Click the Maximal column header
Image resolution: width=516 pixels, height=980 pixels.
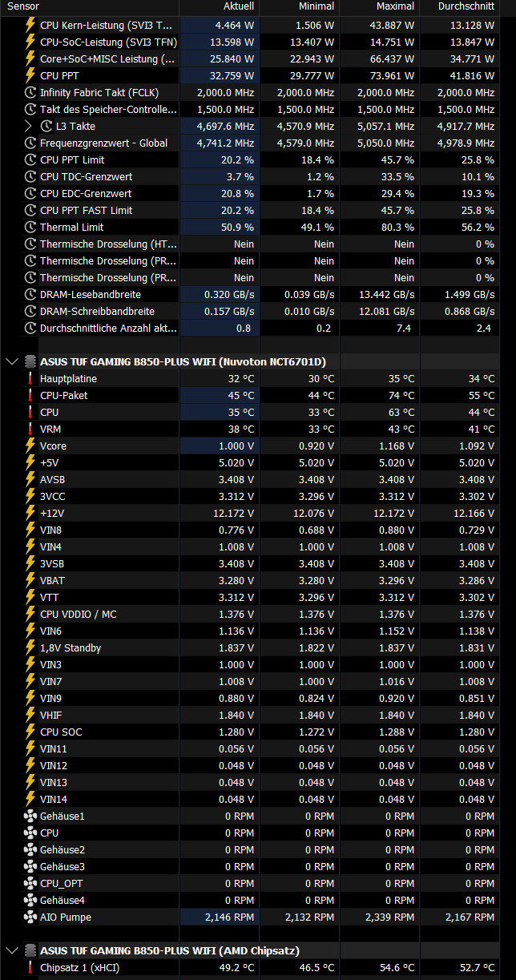point(380,6)
